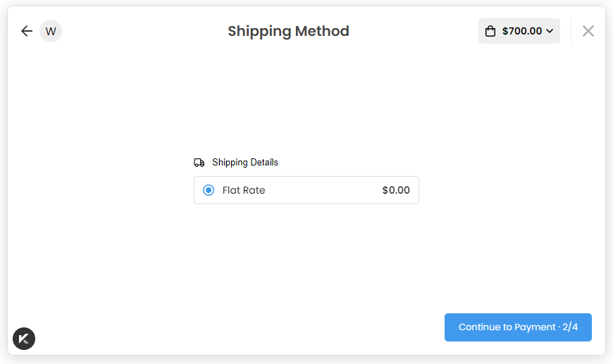Click the delivery truck icon

coord(199,163)
